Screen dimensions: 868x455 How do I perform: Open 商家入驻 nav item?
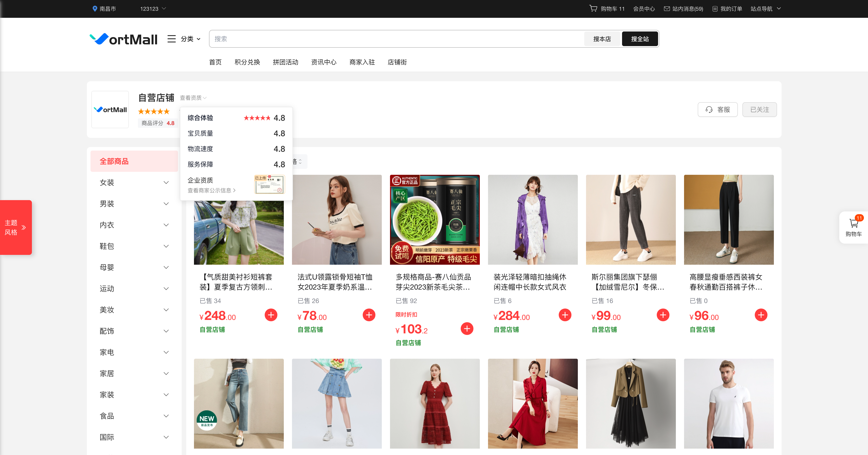[x=362, y=62]
